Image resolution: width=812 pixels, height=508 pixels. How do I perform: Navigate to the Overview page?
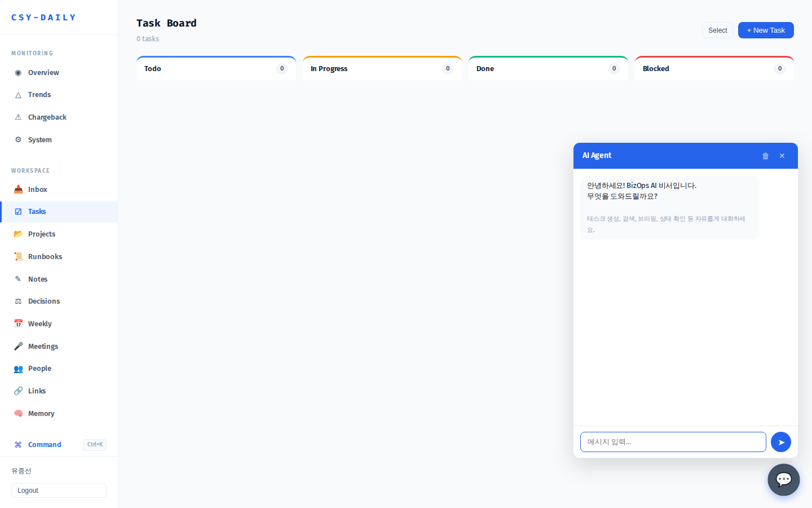tap(43, 72)
